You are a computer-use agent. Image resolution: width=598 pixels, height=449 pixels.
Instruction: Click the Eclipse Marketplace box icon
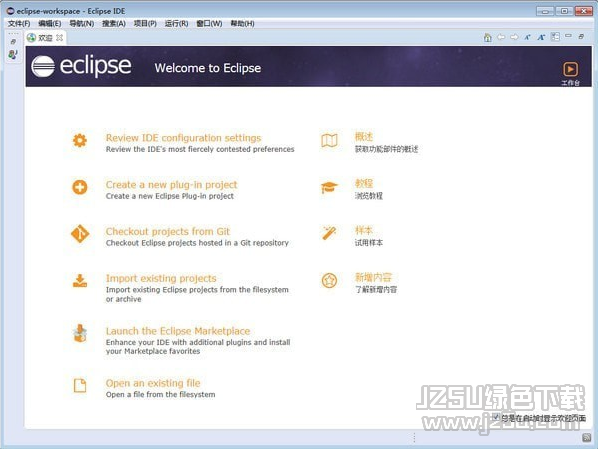coord(80,333)
